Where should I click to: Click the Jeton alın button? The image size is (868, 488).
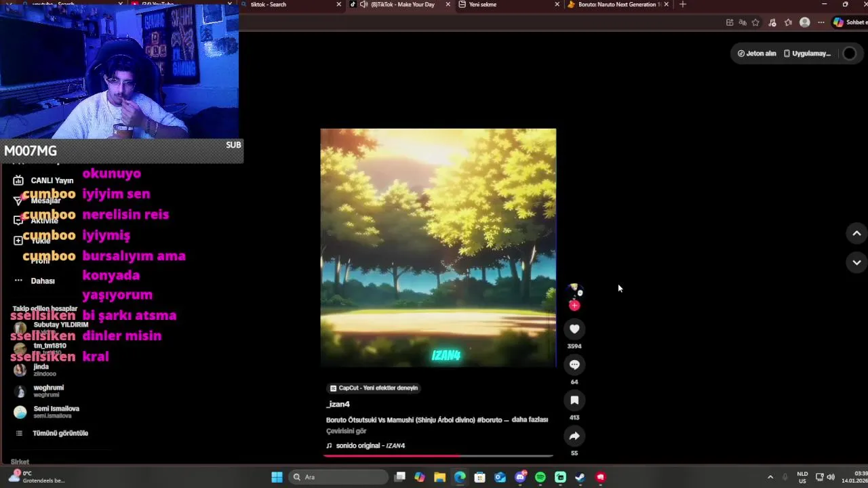[x=757, y=54]
